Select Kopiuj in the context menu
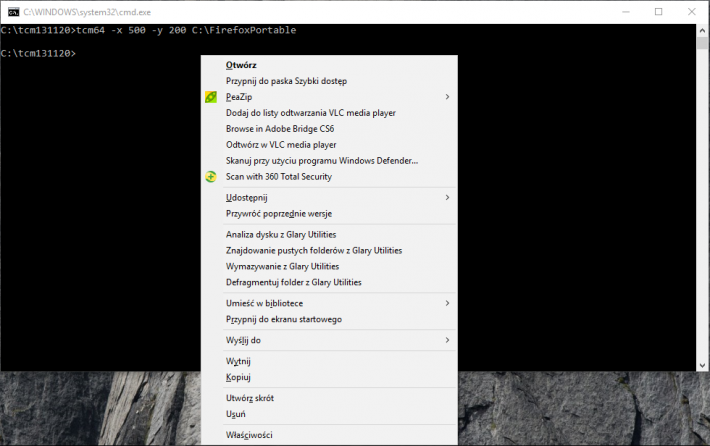710x446 pixels. tap(329, 377)
